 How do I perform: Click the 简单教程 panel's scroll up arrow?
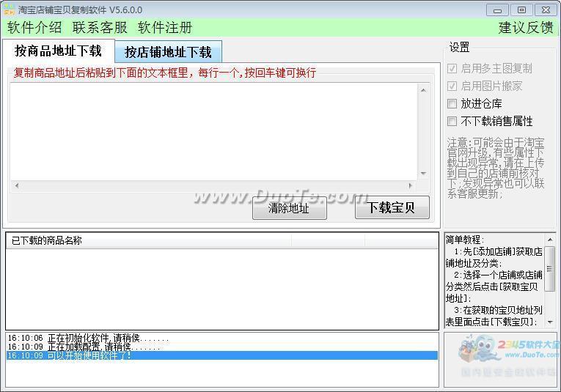coord(549,240)
